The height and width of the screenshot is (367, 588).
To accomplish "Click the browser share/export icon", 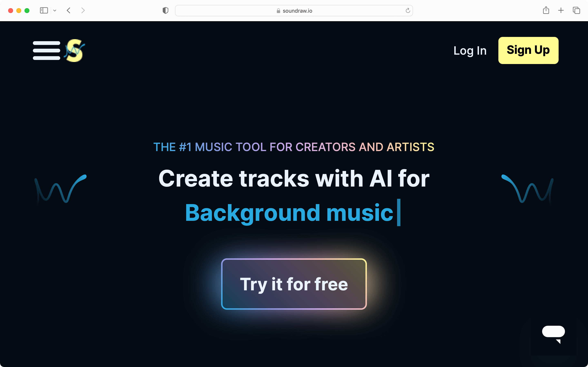I will 547,10.
